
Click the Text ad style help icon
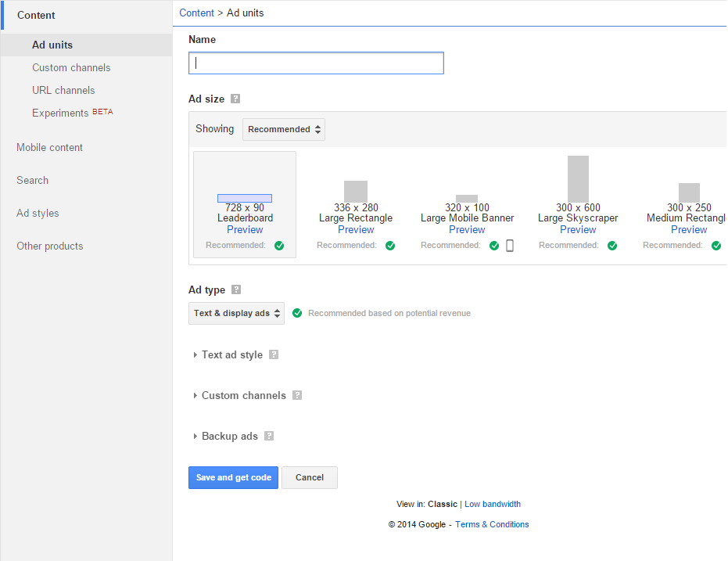[x=274, y=354]
